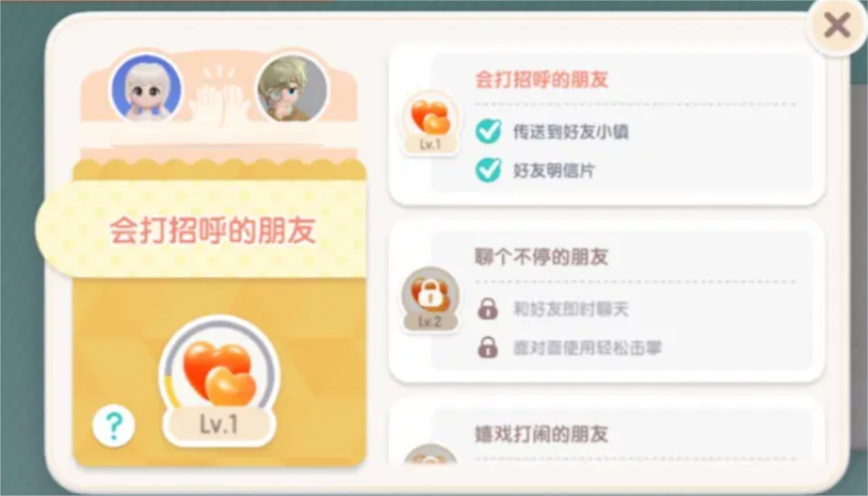This screenshot has height=496, width=868.
Task: Click the large Lv.1 double-heart badge
Action: 219,381
